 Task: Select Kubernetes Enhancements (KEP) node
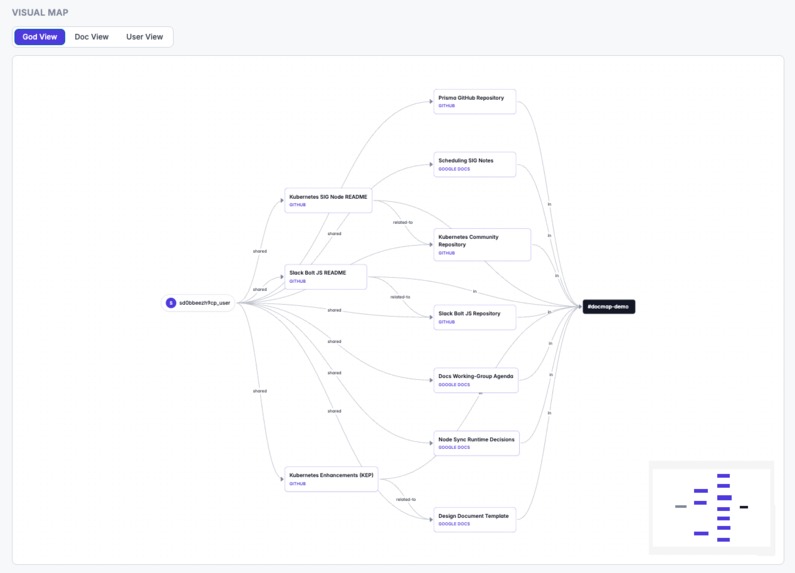pos(331,479)
